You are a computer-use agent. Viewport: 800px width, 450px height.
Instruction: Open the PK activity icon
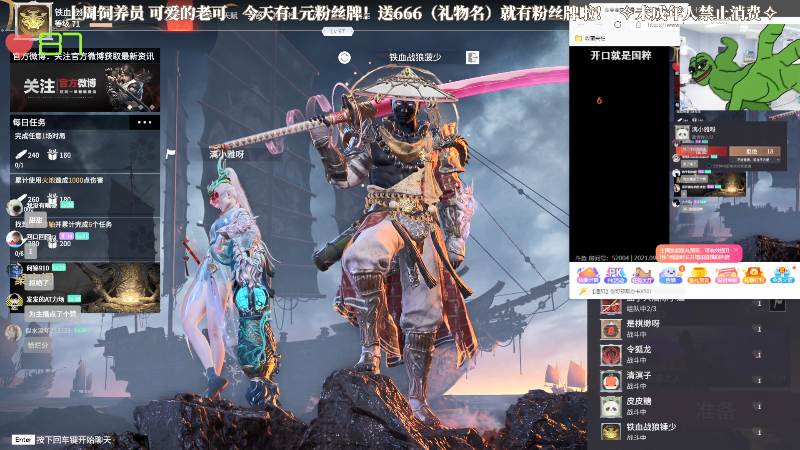coord(615,276)
